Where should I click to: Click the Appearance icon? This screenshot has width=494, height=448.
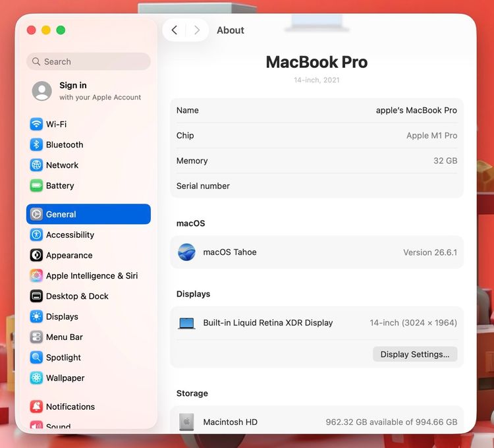pos(36,255)
